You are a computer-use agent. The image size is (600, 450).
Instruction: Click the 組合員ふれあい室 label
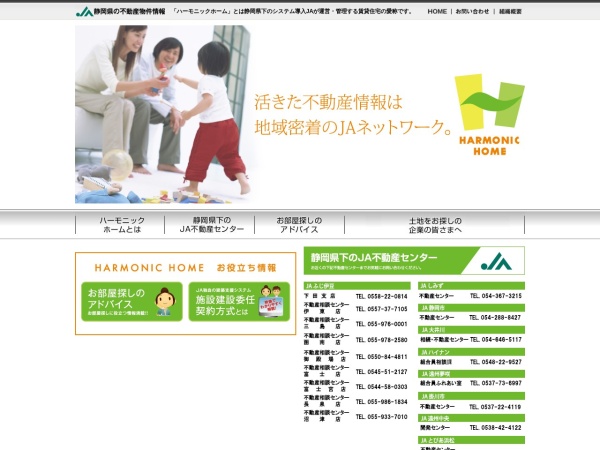click(440, 383)
